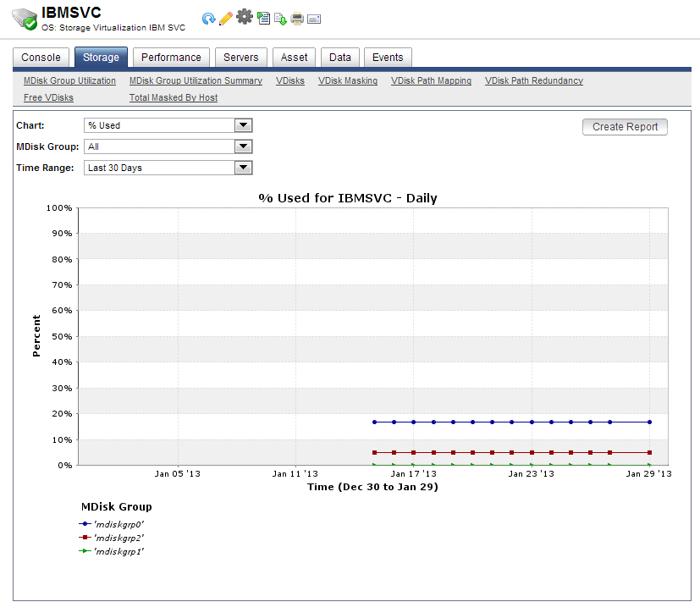Expand the MDisk Group dropdown showing All
The width and height of the screenshot is (700, 613).
point(168,146)
